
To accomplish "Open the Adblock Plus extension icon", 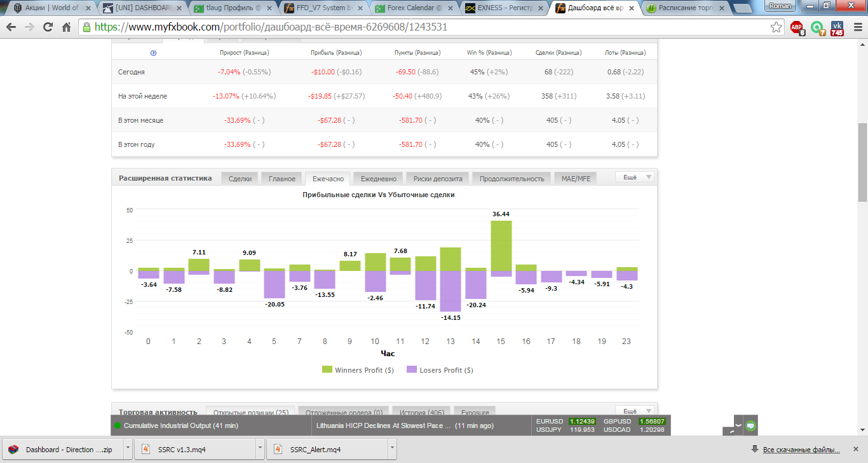I will point(797,27).
